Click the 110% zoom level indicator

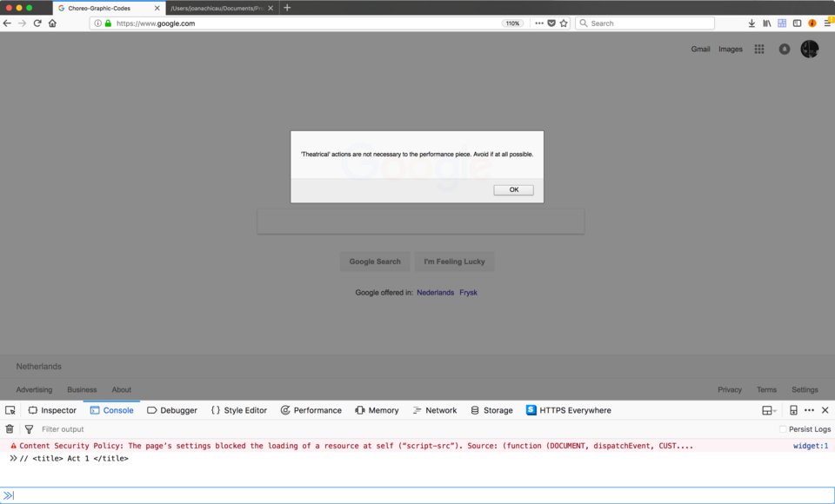coord(512,23)
